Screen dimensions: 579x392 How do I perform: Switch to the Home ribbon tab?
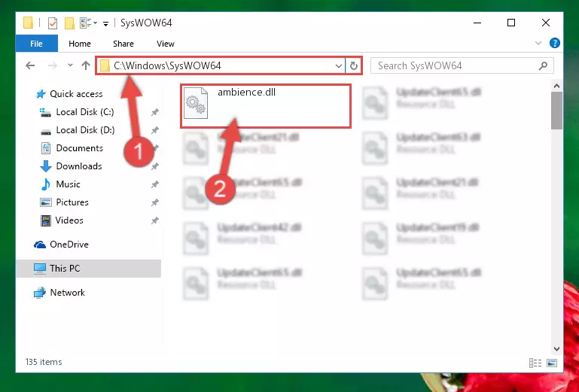(x=80, y=44)
